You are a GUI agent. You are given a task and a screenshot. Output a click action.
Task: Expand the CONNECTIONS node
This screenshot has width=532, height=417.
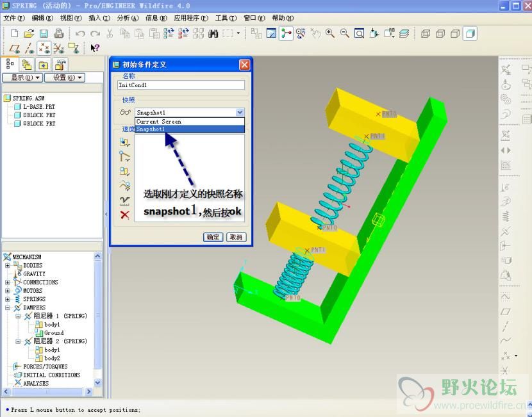(x=8, y=282)
